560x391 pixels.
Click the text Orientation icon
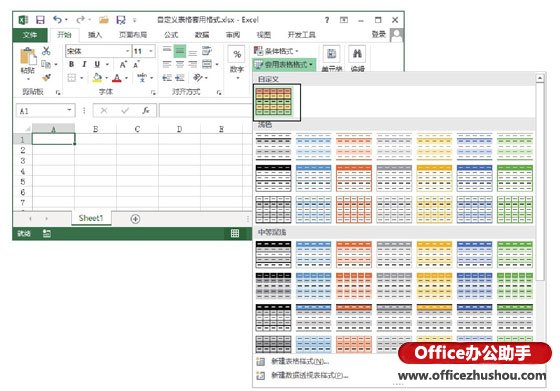coord(198,77)
